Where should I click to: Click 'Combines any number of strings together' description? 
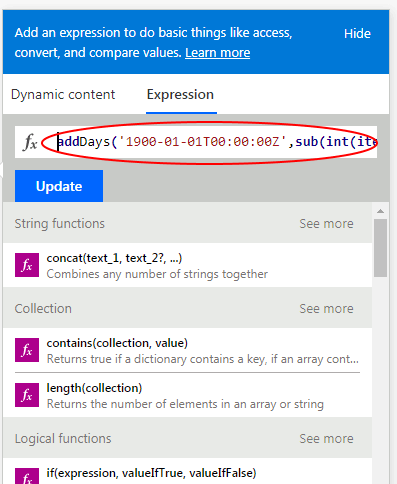click(x=157, y=274)
